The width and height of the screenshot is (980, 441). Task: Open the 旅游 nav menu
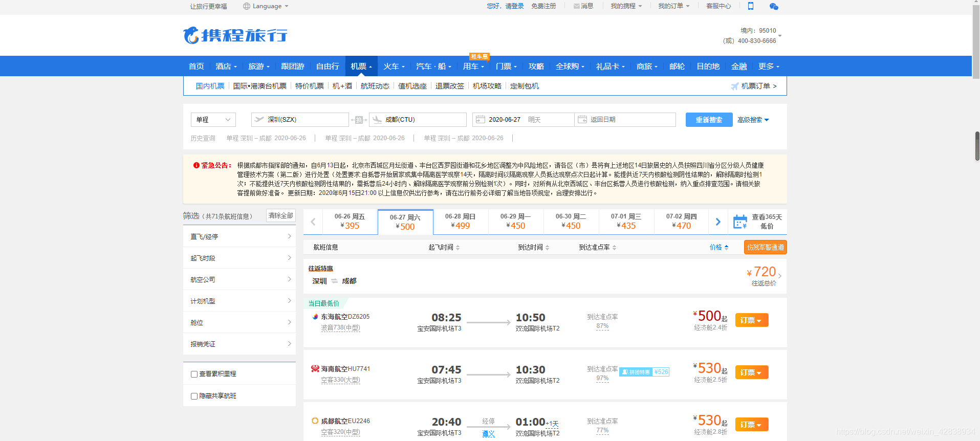click(x=259, y=66)
